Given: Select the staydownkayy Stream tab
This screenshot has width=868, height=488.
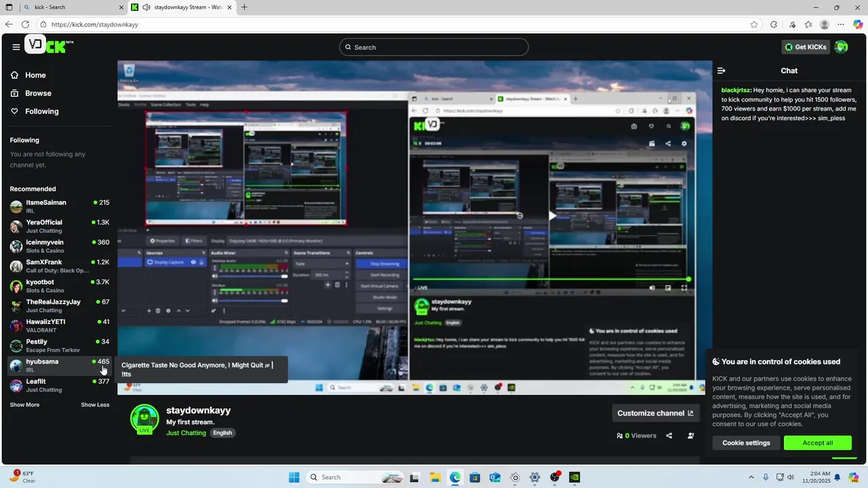Looking at the screenshot, I should 182,7.
